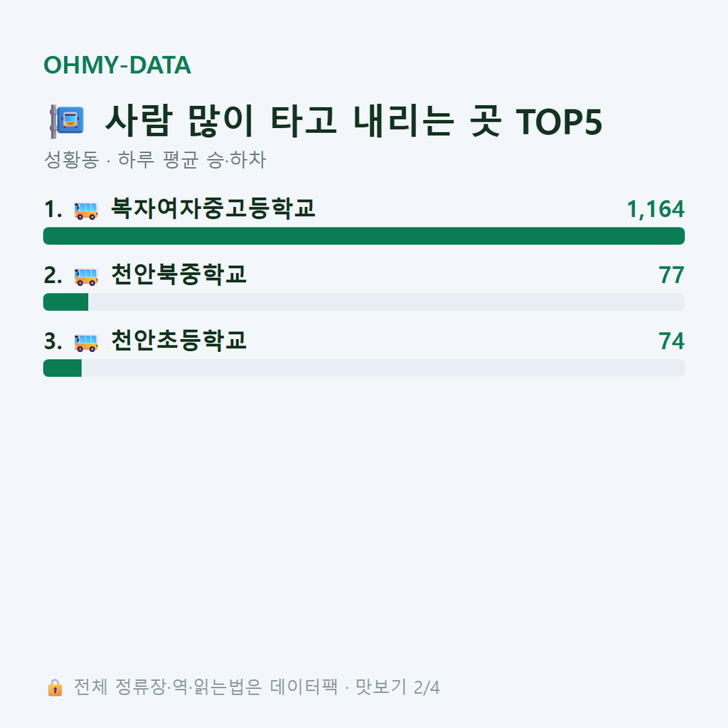Click the lock icon in the footer

pos(55,687)
